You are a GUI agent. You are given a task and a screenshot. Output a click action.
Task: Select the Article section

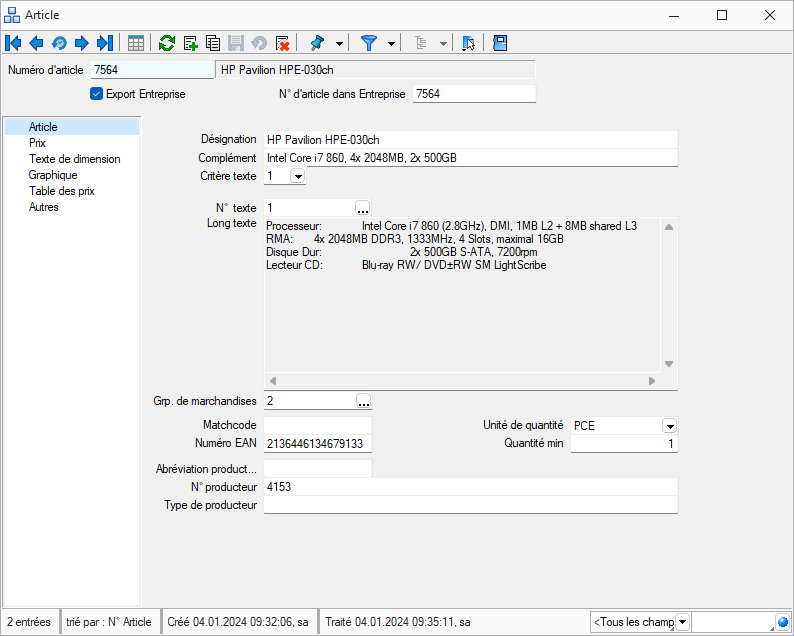click(x=72, y=127)
